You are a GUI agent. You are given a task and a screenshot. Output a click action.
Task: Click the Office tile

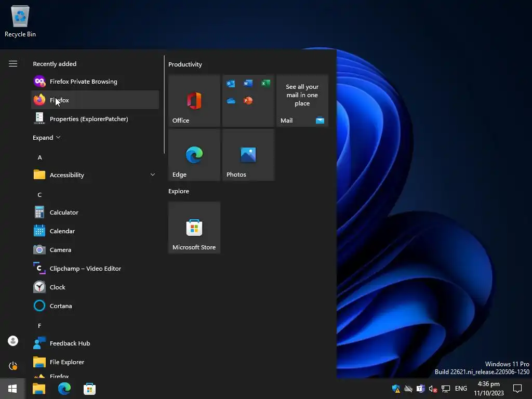pyautogui.click(x=194, y=101)
